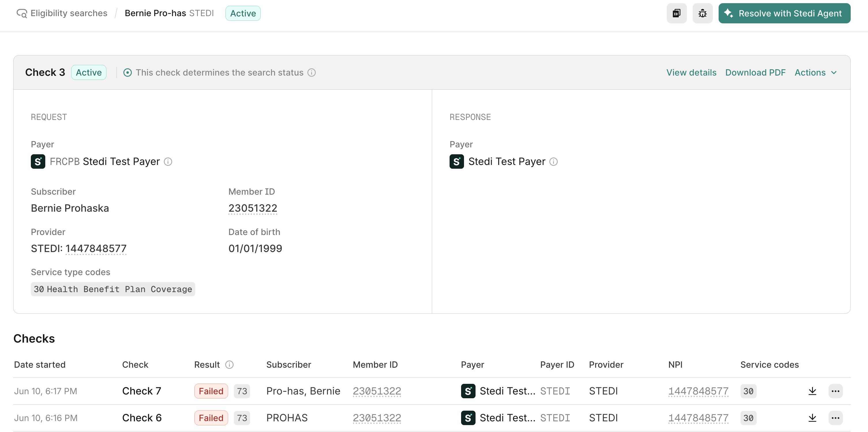Click subscriber Pro-has, Bernie in Check 7 row
The height and width of the screenshot is (432, 868).
point(303,391)
